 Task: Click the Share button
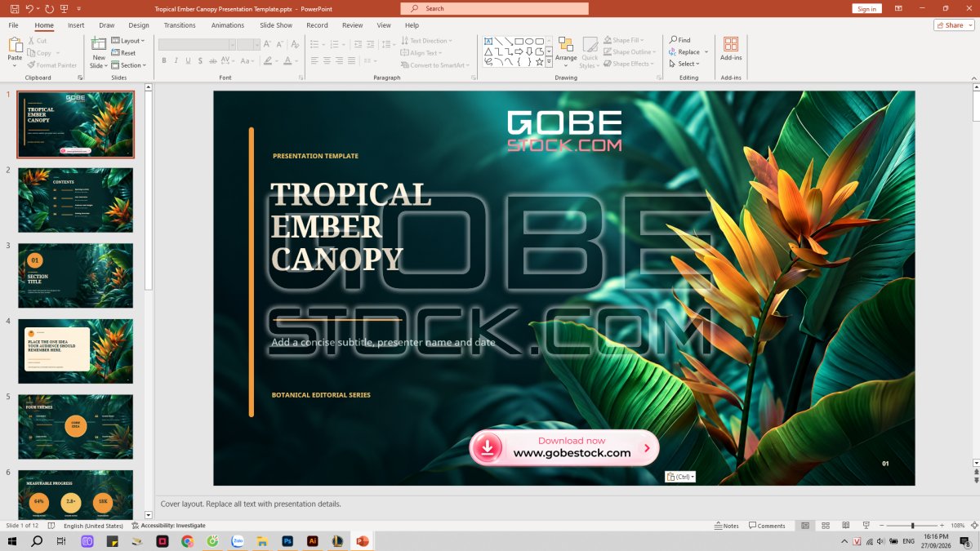[954, 25]
